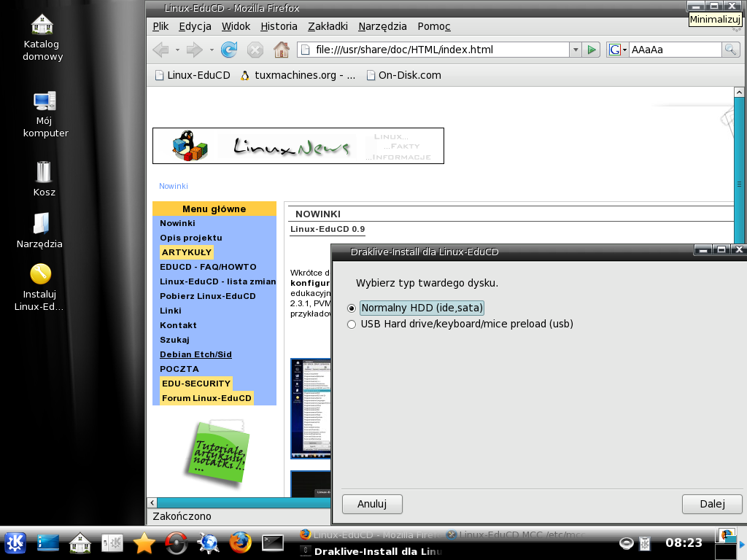The image size is (747, 560).
Task: Select Normalny HDD (ide,sata) radio option
Action: 352,308
